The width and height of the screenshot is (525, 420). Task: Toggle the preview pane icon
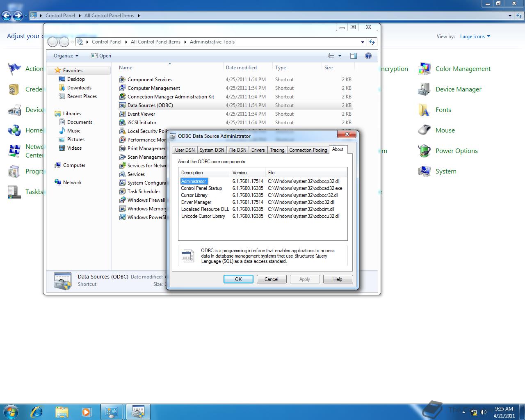353,56
